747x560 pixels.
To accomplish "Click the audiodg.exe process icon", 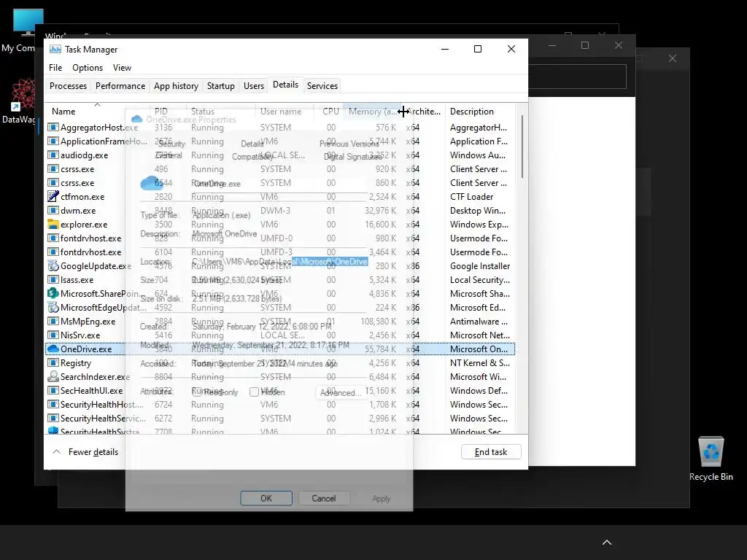I will pos(53,155).
